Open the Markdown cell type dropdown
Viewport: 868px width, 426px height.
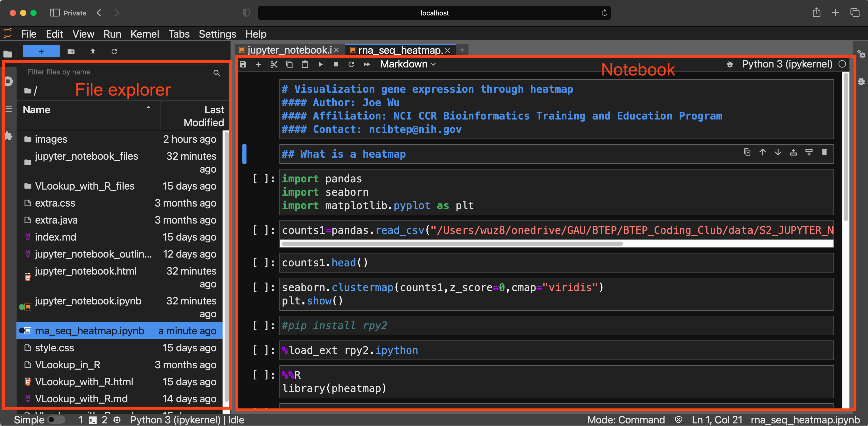click(x=407, y=64)
